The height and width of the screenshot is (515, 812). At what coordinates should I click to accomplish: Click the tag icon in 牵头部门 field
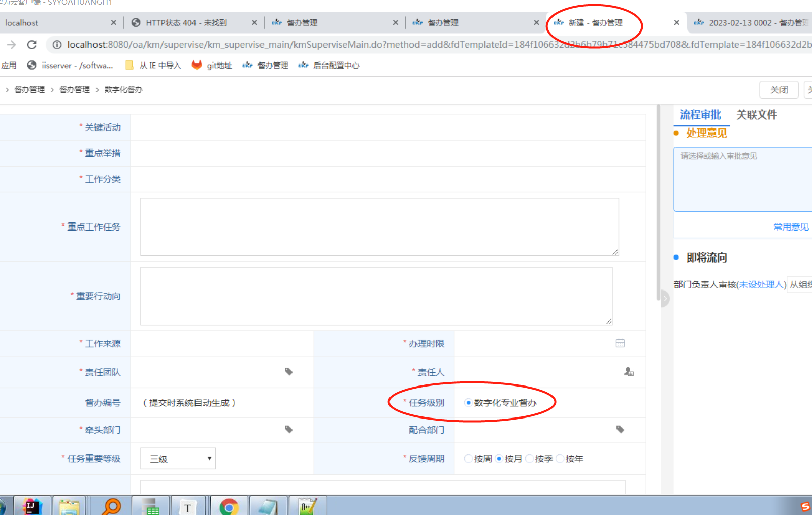[x=288, y=430]
